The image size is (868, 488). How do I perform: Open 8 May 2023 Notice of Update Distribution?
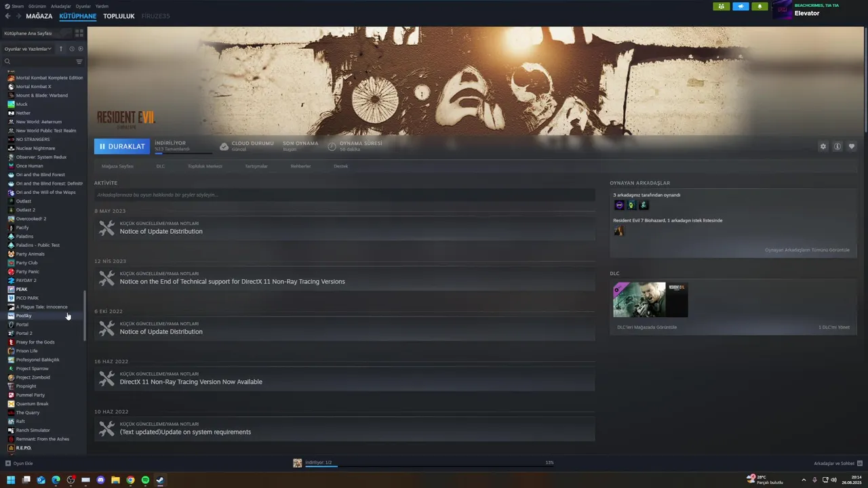pos(344,228)
